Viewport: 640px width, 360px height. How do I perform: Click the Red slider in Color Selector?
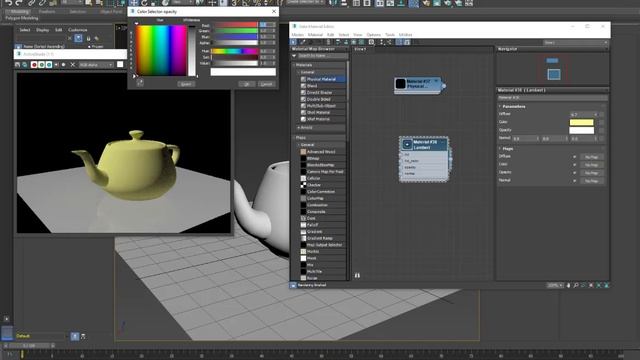[x=235, y=25]
